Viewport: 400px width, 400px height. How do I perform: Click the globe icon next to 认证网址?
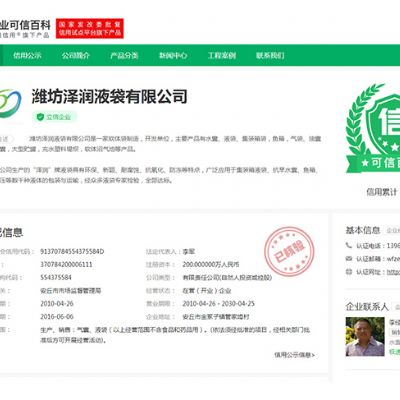point(349,272)
